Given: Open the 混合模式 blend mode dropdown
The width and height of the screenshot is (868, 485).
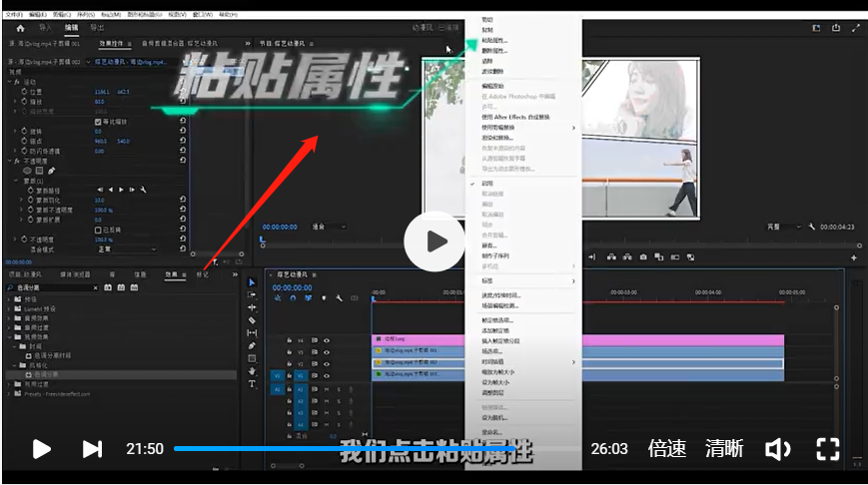Looking at the screenshot, I should point(127,249).
